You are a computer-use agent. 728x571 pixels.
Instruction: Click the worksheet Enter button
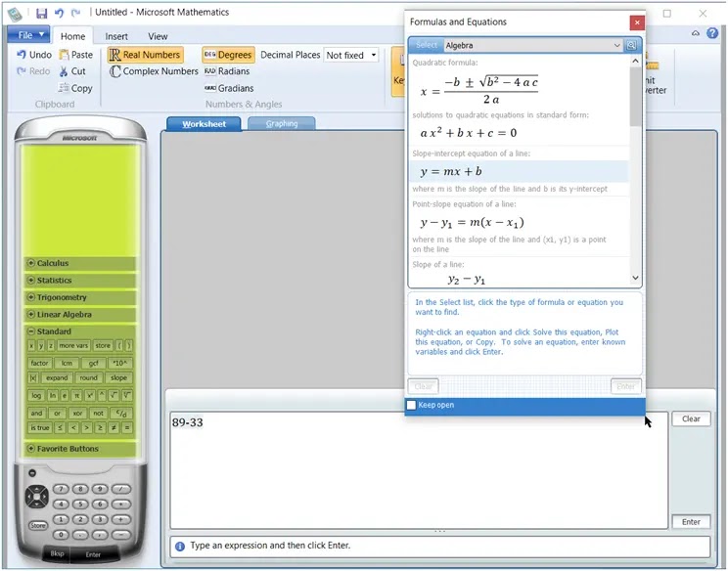pyautogui.click(x=691, y=522)
